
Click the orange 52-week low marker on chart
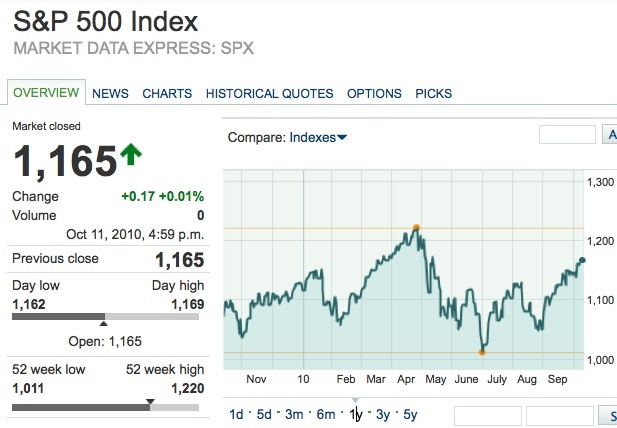click(x=482, y=352)
